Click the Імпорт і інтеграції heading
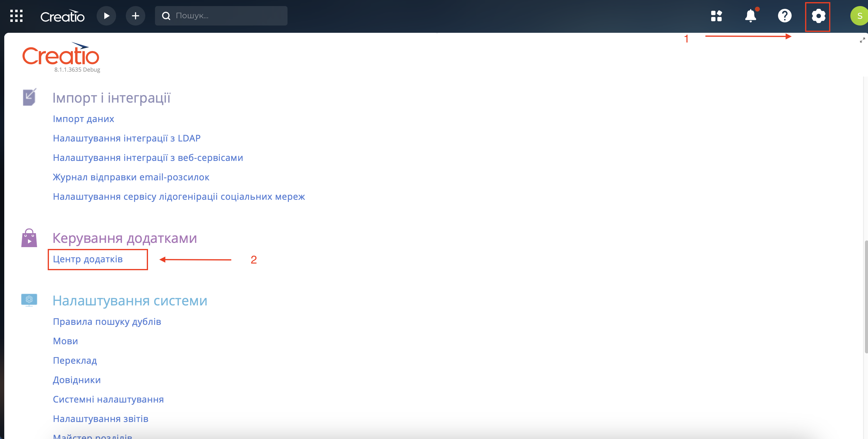 [x=112, y=98]
